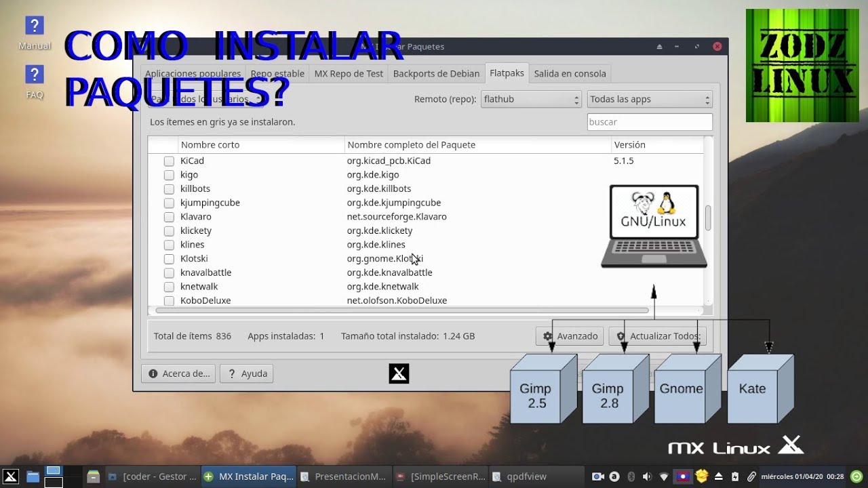Open archive manager icon in taskbar
The width and height of the screenshot is (868, 488).
(x=94, y=476)
